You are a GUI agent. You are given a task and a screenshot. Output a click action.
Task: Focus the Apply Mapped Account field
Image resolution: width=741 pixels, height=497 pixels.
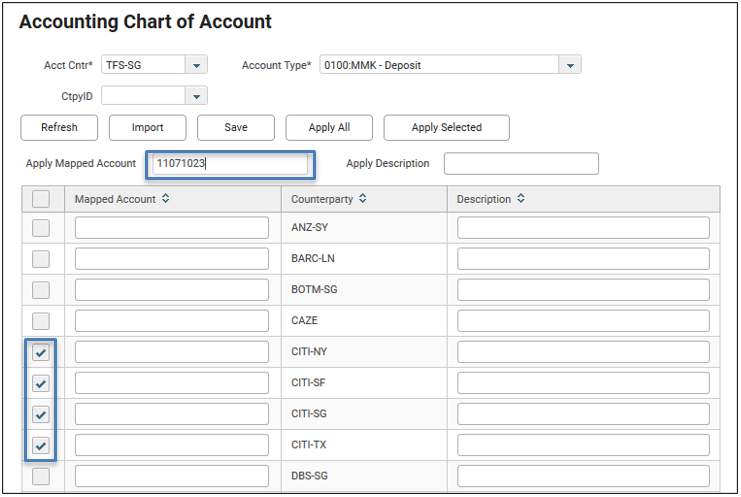(x=230, y=164)
